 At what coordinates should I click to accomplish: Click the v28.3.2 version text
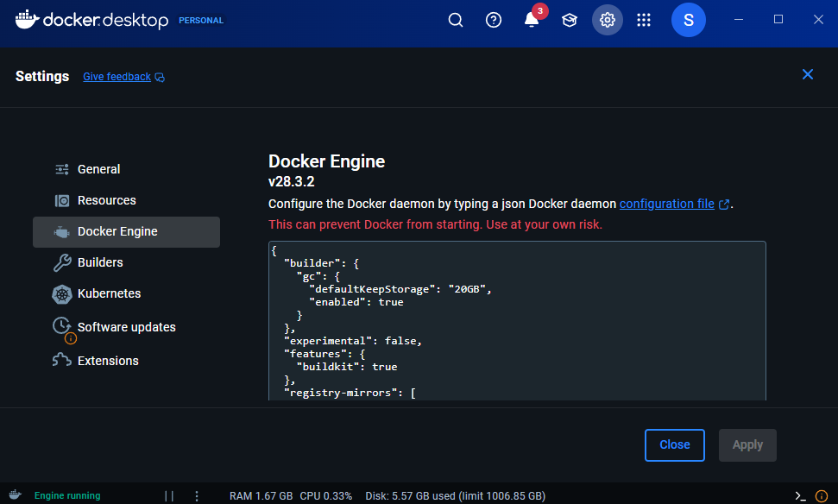coord(291,182)
